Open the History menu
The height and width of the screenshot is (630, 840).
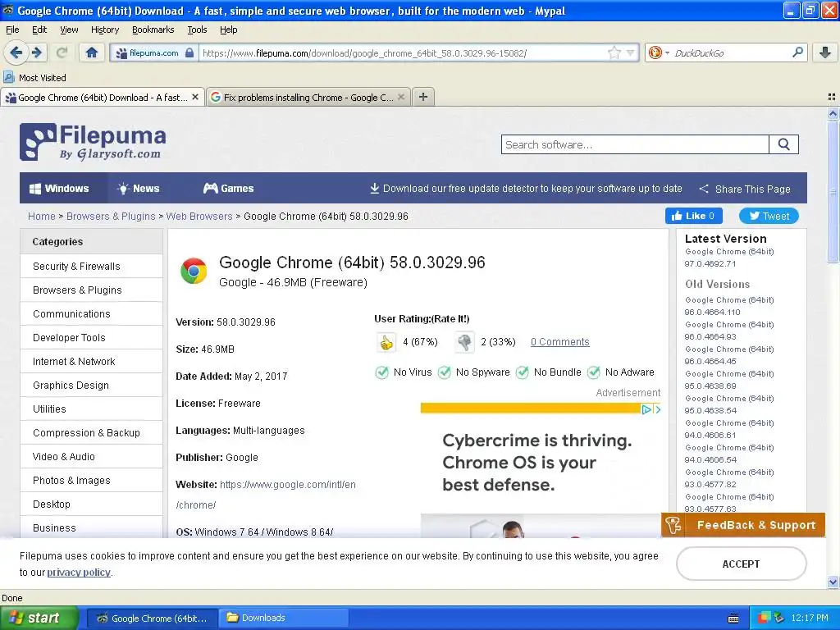[105, 30]
